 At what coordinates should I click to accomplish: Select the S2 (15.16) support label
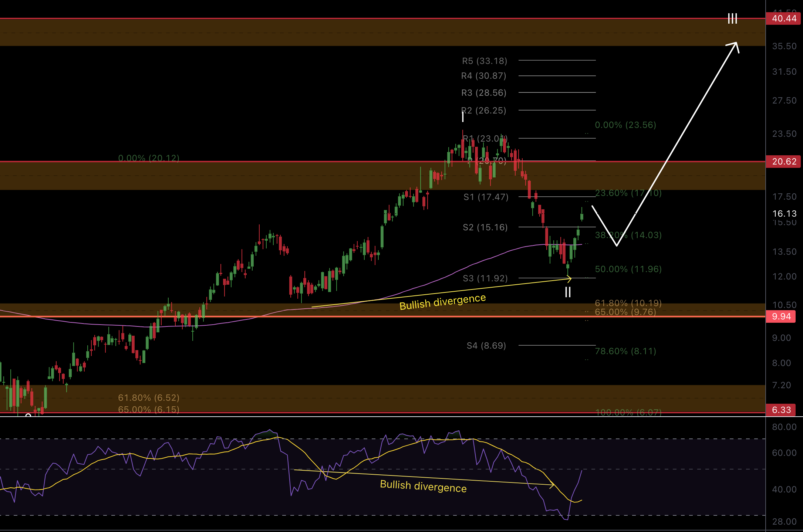point(485,227)
